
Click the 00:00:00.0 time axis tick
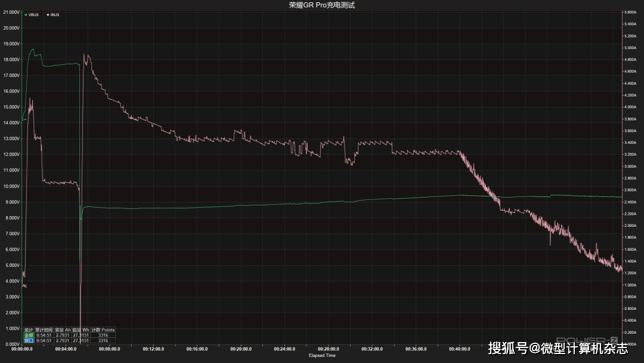[22, 349]
